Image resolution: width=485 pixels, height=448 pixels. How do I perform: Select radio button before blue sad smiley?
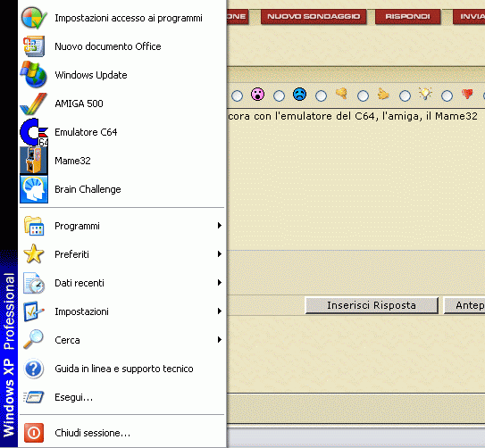(x=279, y=95)
